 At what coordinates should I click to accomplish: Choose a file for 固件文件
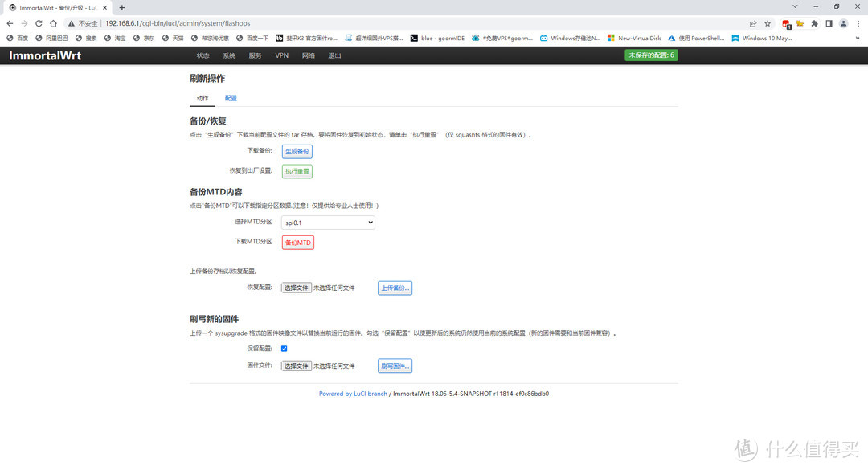296,366
